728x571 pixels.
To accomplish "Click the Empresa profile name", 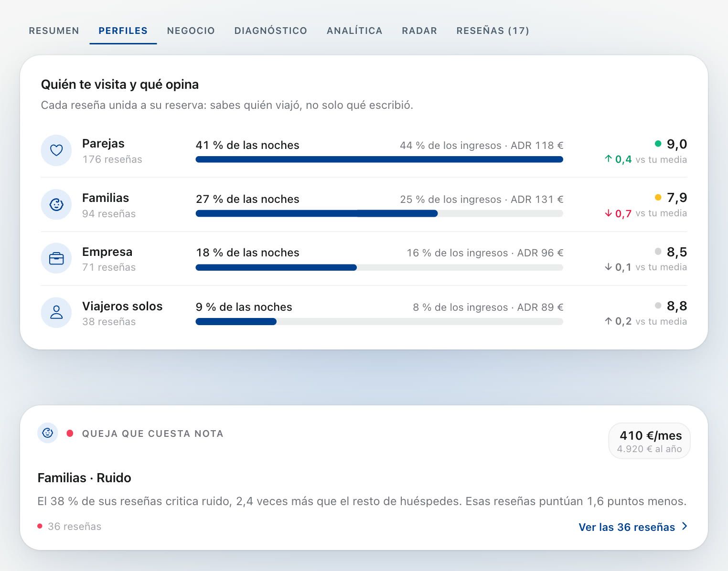I will click(107, 252).
